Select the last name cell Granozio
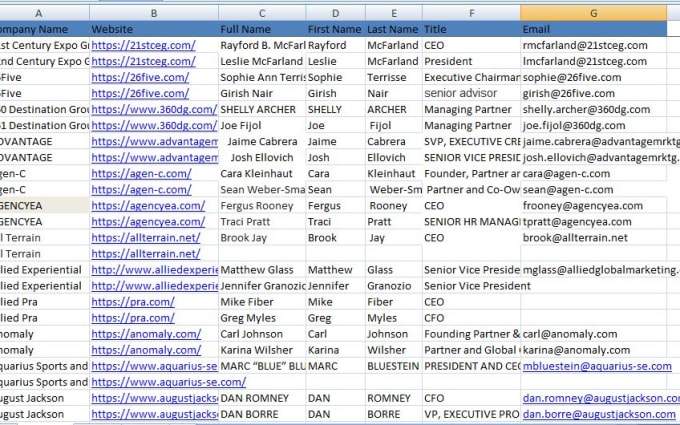The width and height of the screenshot is (680, 425). coord(393,286)
